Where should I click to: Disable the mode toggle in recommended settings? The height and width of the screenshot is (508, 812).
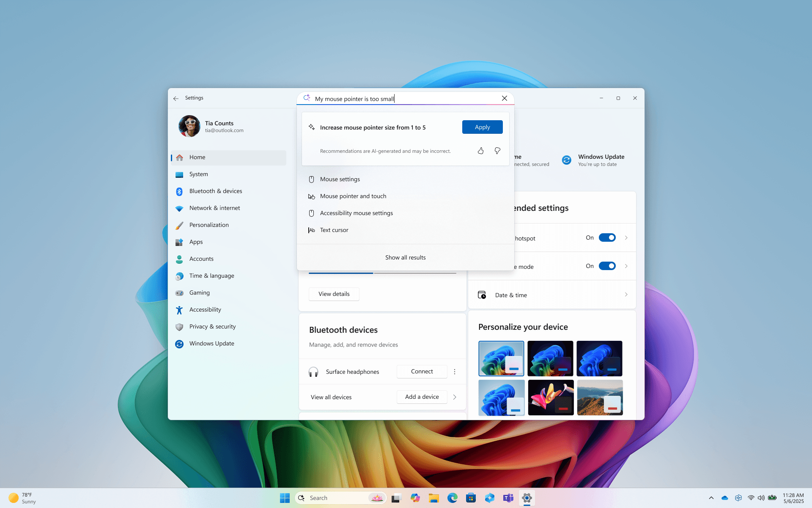coord(607,266)
